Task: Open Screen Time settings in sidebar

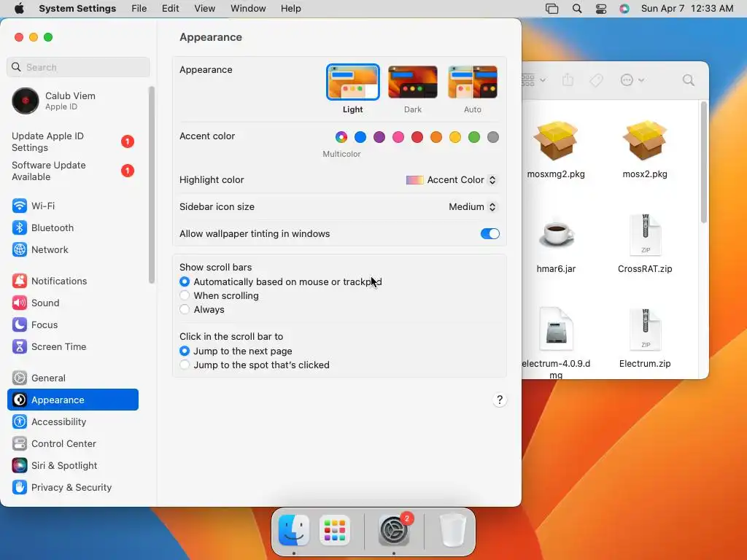Action: [x=73, y=346]
